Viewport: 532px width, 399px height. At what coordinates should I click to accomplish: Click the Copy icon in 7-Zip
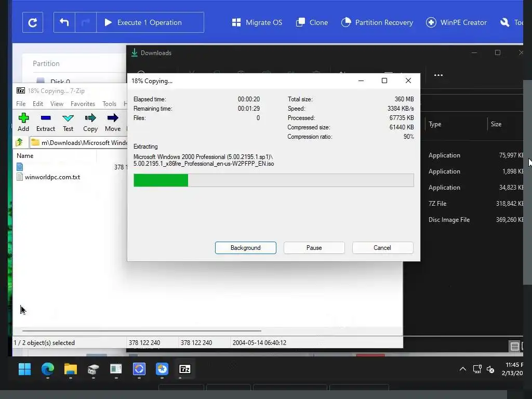point(90,123)
